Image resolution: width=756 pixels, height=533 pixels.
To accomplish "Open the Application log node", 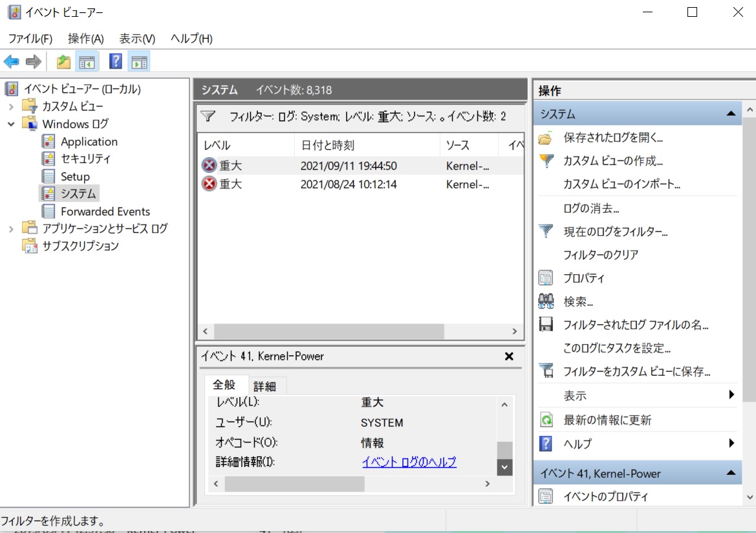I will coord(89,142).
